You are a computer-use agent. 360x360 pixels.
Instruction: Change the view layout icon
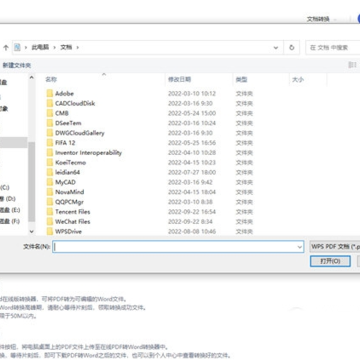click(x=353, y=65)
